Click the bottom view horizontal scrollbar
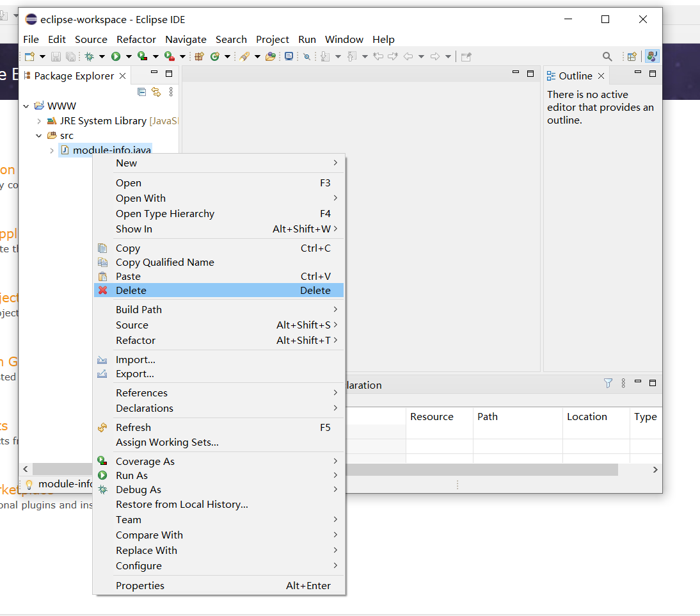Screen dimensions: 700x616 point(482,469)
